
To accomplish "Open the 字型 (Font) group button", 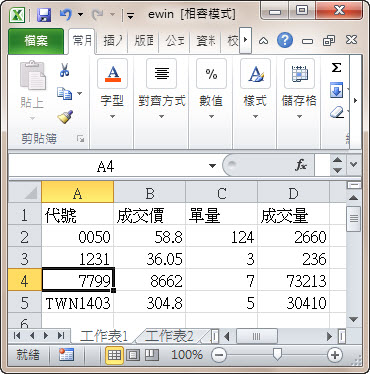I will (112, 89).
